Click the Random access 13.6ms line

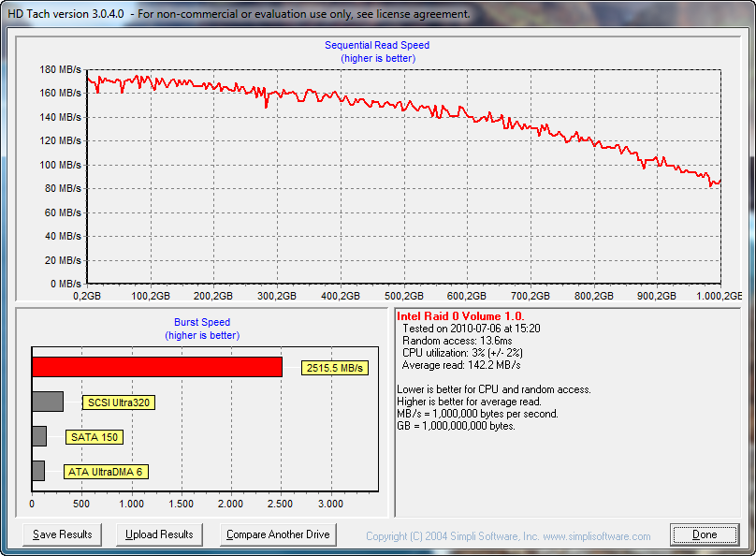[x=458, y=341]
